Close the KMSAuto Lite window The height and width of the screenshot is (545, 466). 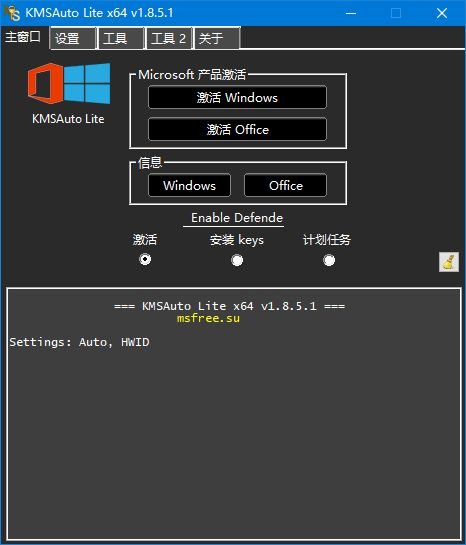click(x=442, y=13)
